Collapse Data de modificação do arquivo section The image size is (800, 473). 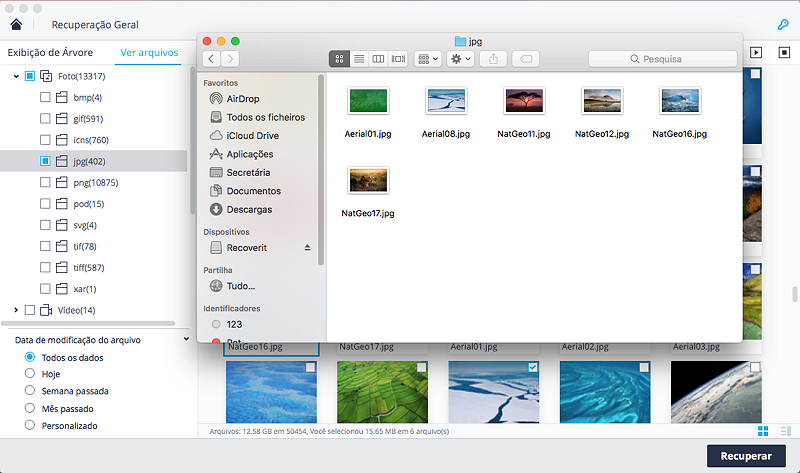point(186,339)
